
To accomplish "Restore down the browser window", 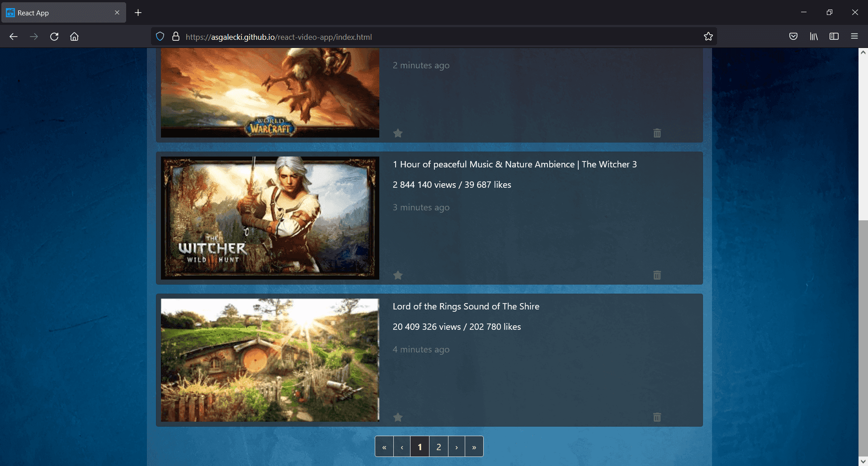I will click(829, 12).
